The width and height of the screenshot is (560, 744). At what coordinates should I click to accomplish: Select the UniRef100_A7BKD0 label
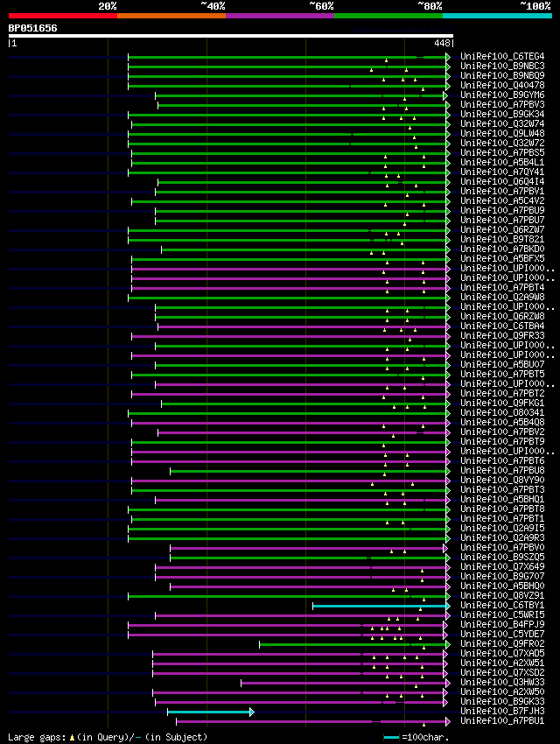pyautogui.click(x=502, y=249)
